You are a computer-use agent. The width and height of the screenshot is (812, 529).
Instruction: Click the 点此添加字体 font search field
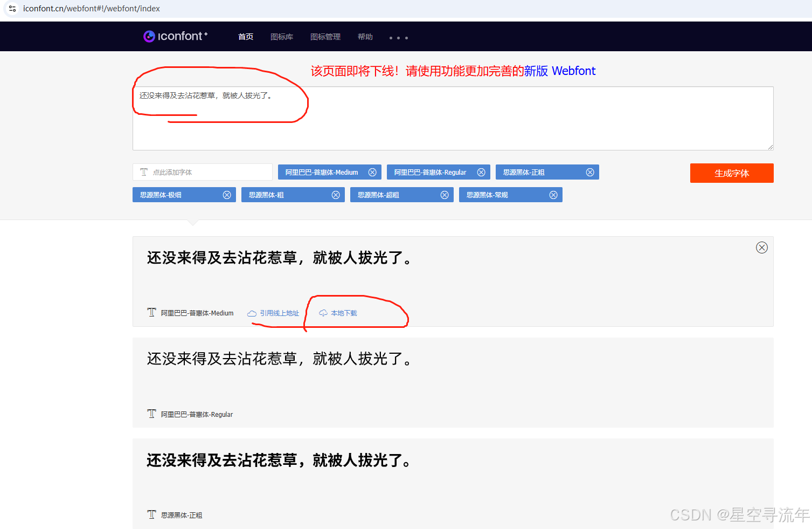[203, 172]
